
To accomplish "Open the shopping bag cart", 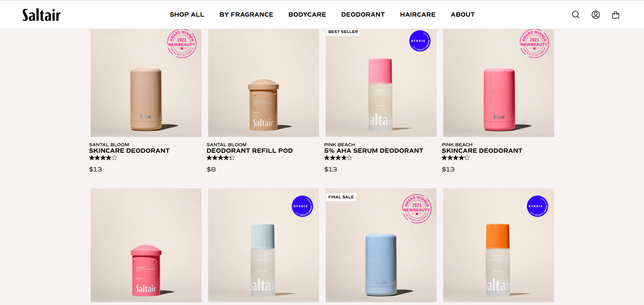I will [x=616, y=15].
